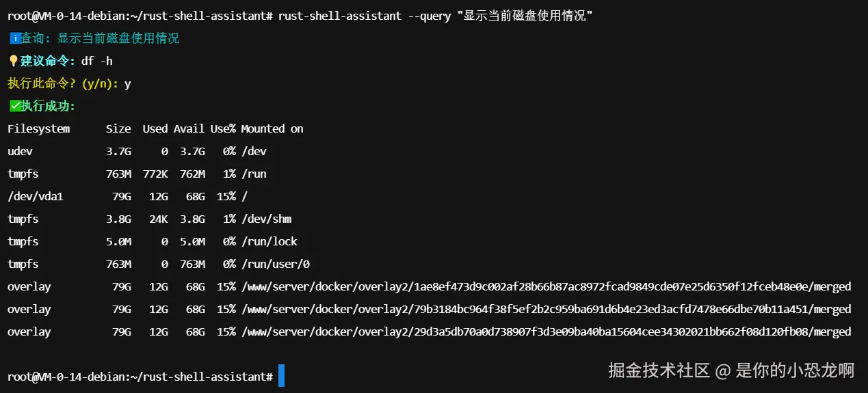Click the Mounted on column header

272,128
